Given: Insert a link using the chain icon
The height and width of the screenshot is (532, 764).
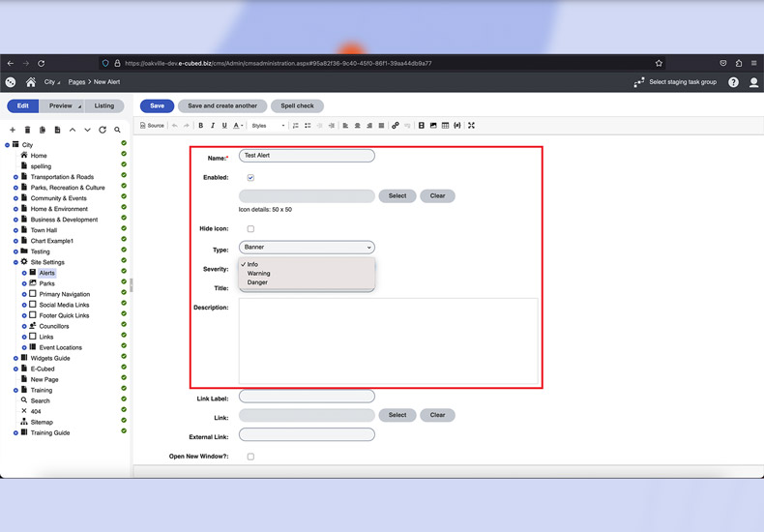Looking at the screenshot, I should [x=396, y=126].
